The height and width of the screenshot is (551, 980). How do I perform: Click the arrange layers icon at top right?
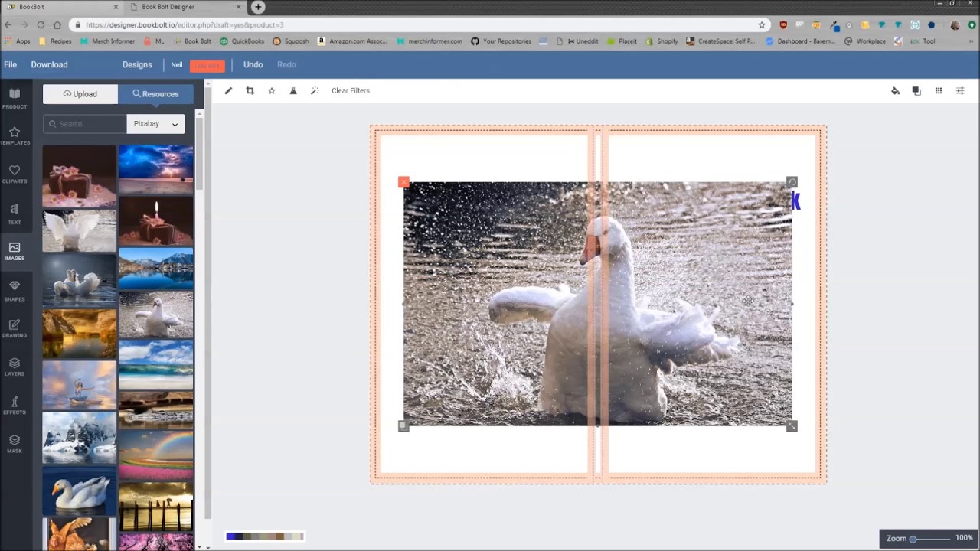click(x=916, y=91)
